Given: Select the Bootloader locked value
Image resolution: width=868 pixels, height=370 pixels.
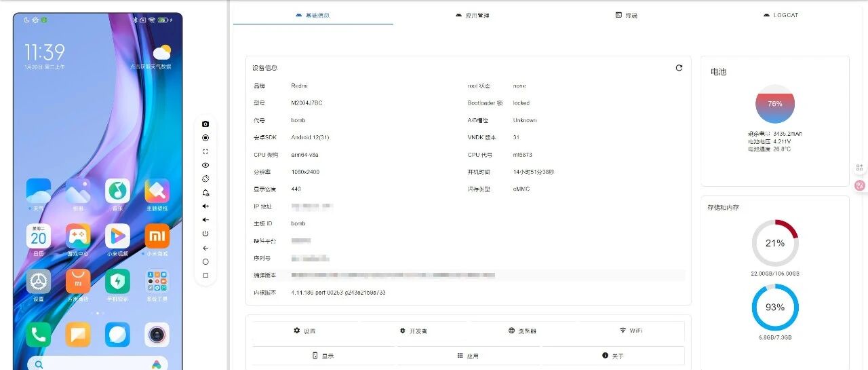Looking at the screenshot, I should pos(521,103).
